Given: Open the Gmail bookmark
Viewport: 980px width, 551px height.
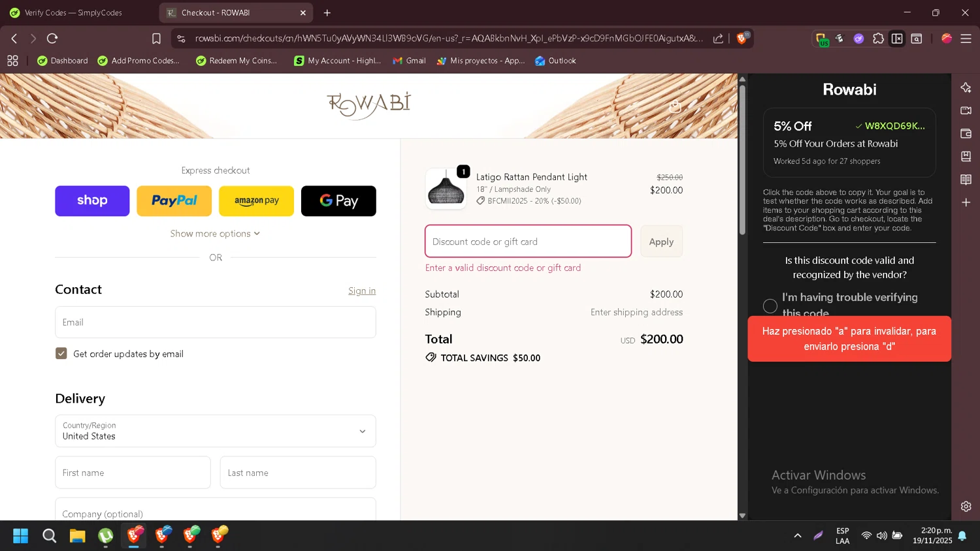Looking at the screenshot, I should pyautogui.click(x=409, y=61).
